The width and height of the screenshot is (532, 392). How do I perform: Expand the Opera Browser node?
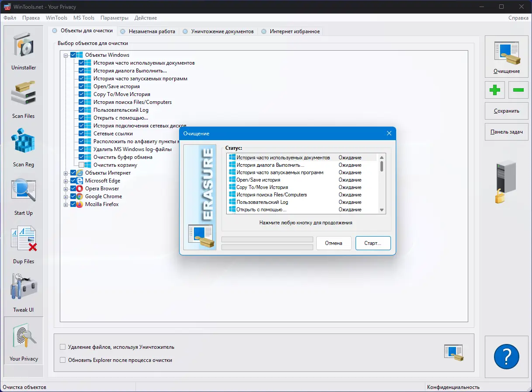tap(66, 189)
